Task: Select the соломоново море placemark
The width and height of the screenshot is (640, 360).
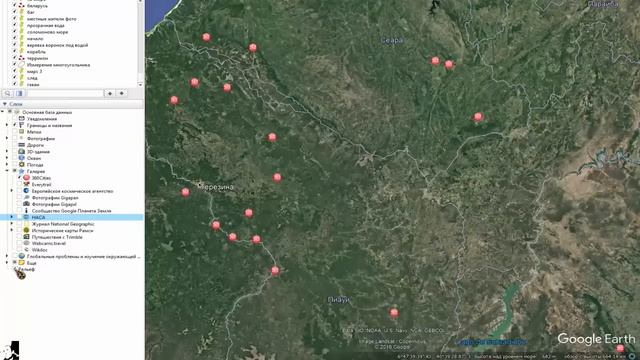Action: (47, 32)
